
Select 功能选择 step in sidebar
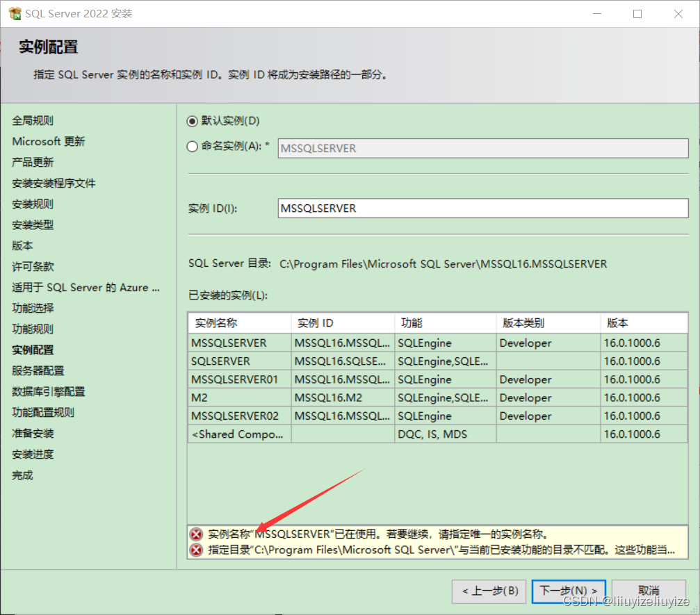(x=33, y=309)
